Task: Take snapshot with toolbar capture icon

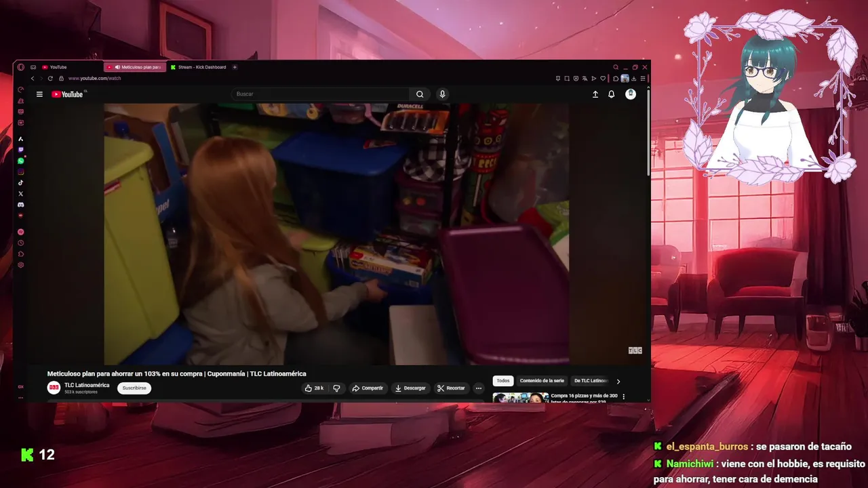Action: (x=567, y=79)
